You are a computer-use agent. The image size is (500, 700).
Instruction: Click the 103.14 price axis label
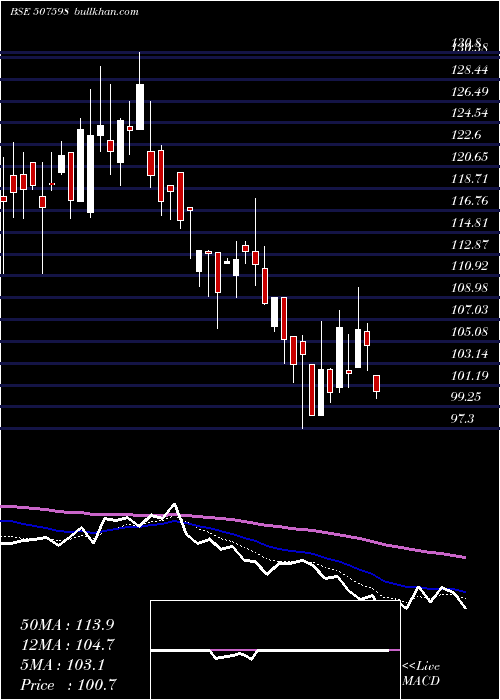tap(470, 354)
